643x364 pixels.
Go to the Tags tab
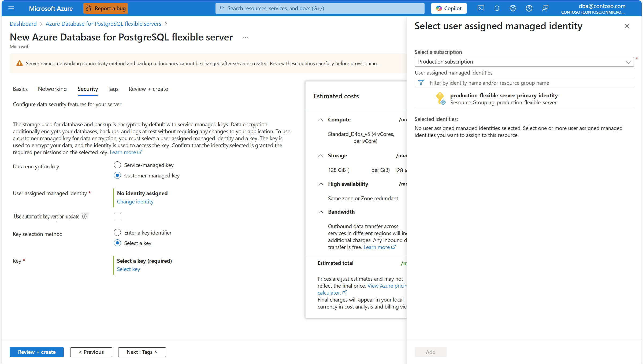click(x=113, y=89)
